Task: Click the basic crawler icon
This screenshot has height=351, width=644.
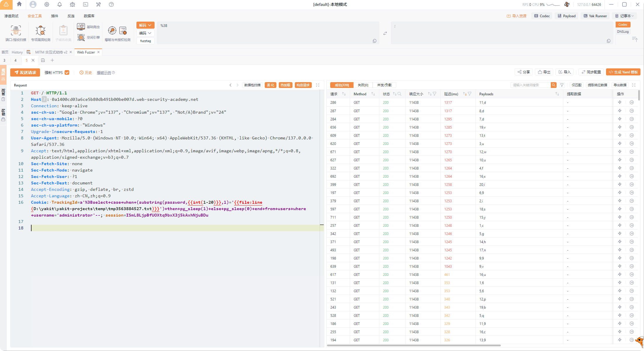Action: click(x=81, y=27)
